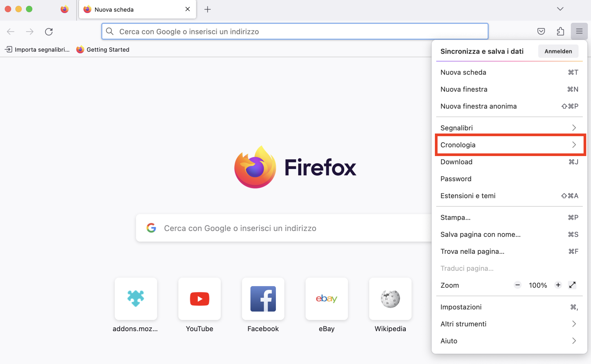Increase zoom with plus button
591x364 pixels.
pos(558,285)
